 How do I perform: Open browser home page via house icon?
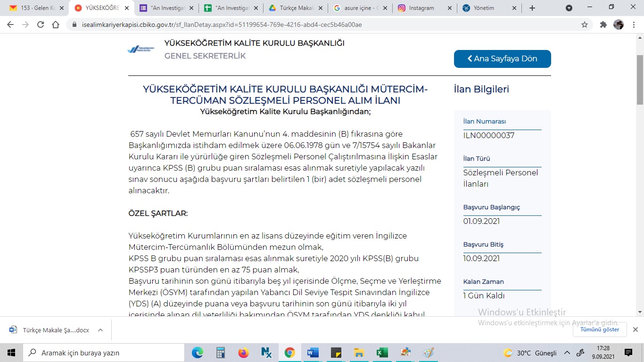coord(56,25)
